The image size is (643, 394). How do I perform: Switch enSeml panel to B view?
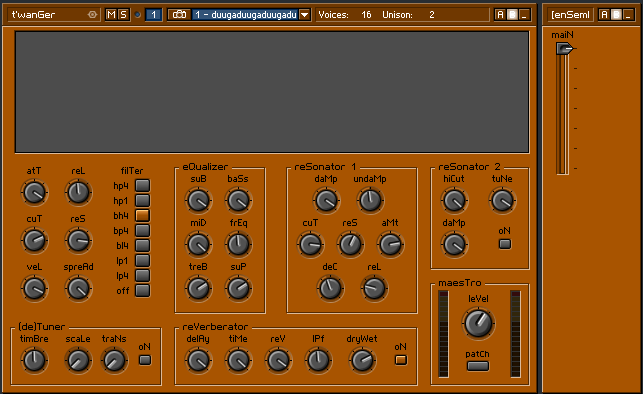616,15
